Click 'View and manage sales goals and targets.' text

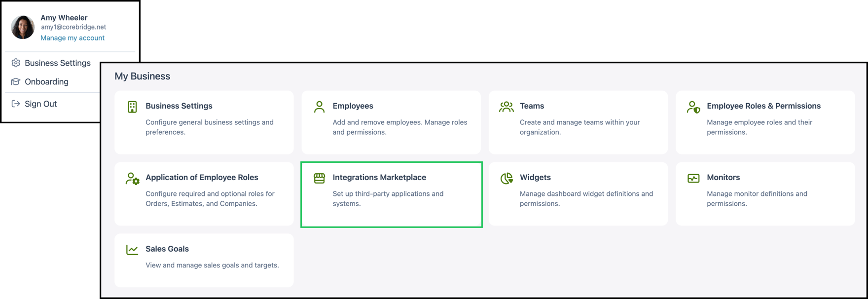(212, 265)
